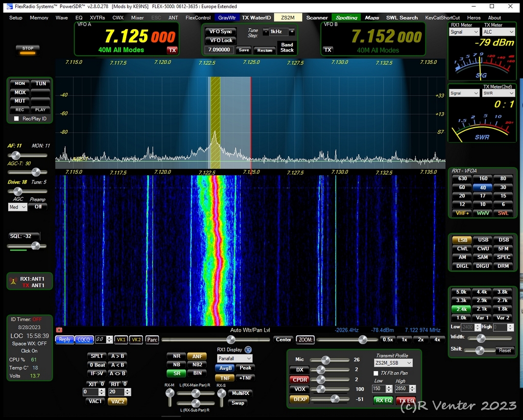This screenshot has width=523, height=420.
Task: Click the red TX indicator on VFO A
Action: coord(172,50)
